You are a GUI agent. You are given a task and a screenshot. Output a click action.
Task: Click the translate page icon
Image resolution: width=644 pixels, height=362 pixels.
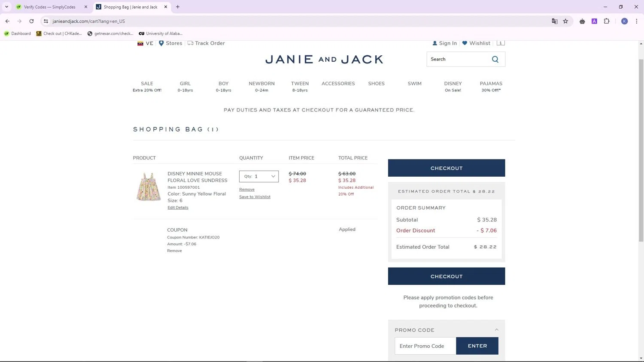555,21
